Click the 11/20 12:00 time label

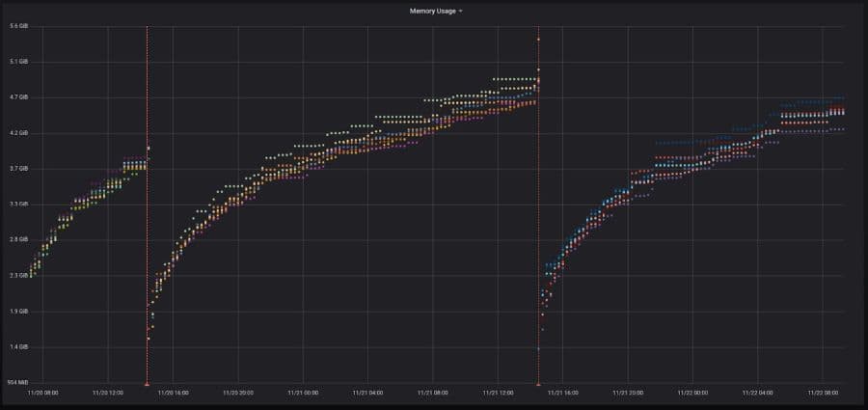[x=107, y=393]
